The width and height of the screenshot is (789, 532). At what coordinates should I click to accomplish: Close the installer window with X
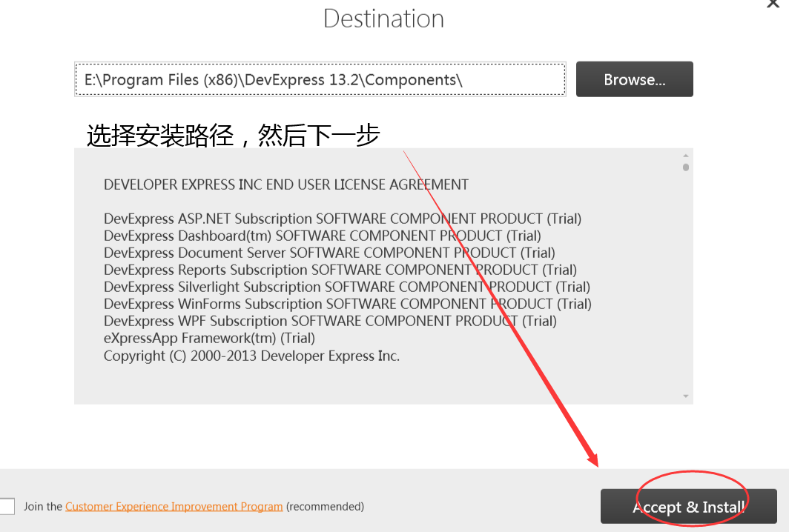(x=773, y=4)
